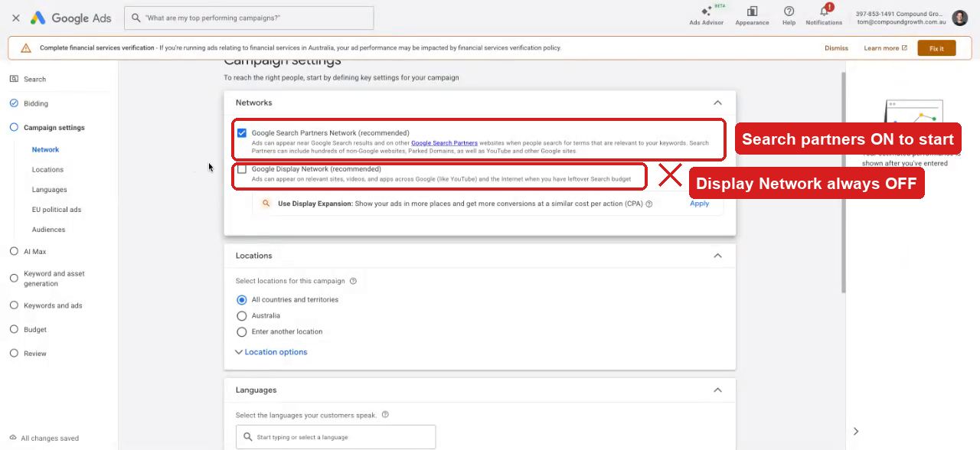Open Keyword and asset generation step
This screenshot has width=980, height=450.
(54, 279)
